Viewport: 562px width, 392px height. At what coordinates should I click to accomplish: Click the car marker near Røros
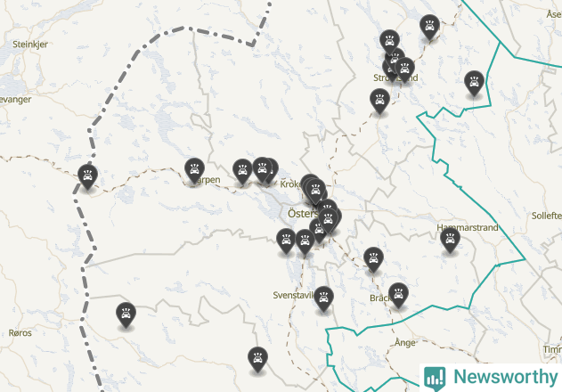point(126,314)
